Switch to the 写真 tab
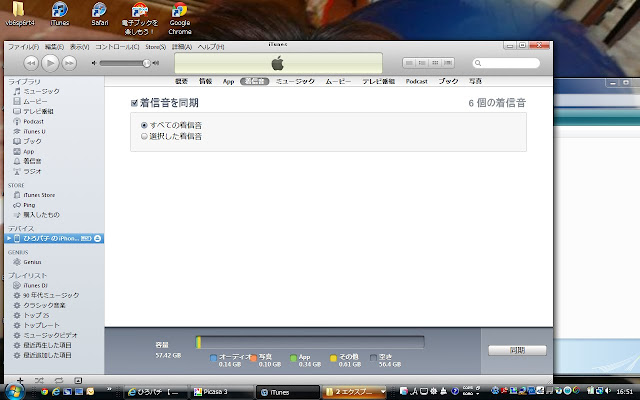This screenshot has height=400, width=640. click(475, 81)
